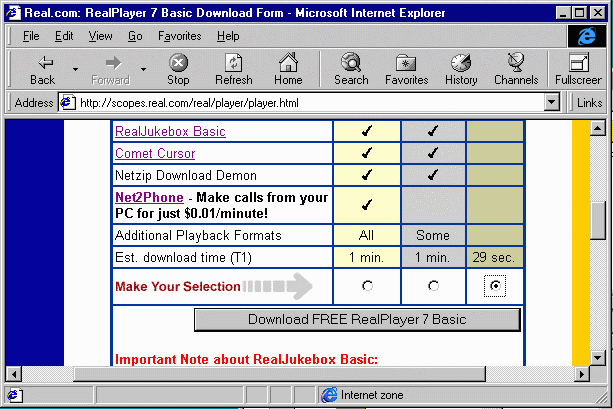Image resolution: width=613 pixels, height=409 pixels.
Task: Click the Netzip Download Demon row text
Action: pyautogui.click(x=186, y=176)
